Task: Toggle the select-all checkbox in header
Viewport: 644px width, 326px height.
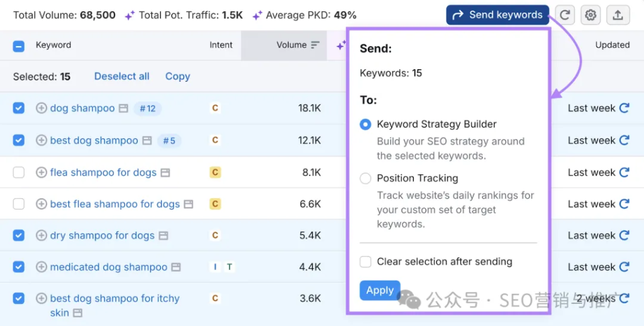Action: [x=19, y=45]
